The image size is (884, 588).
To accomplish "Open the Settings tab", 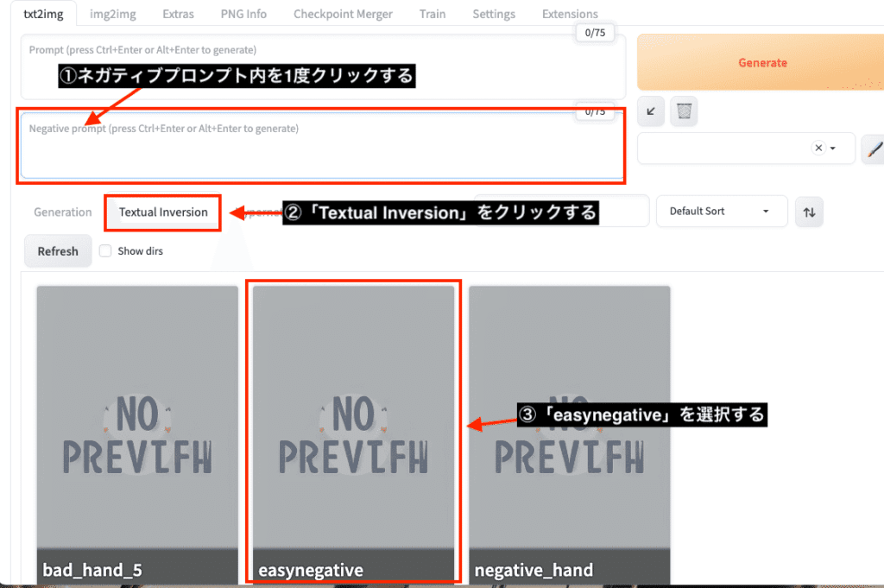I will (493, 13).
